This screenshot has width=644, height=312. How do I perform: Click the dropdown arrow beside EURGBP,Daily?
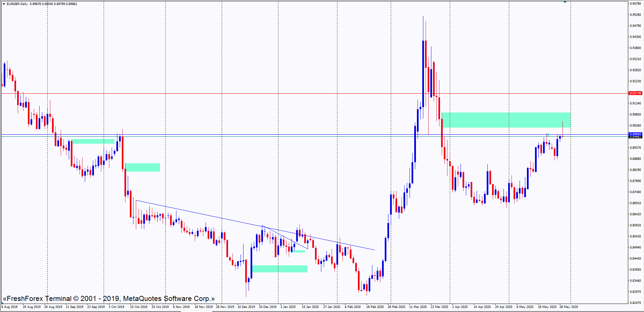click(4, 4)
